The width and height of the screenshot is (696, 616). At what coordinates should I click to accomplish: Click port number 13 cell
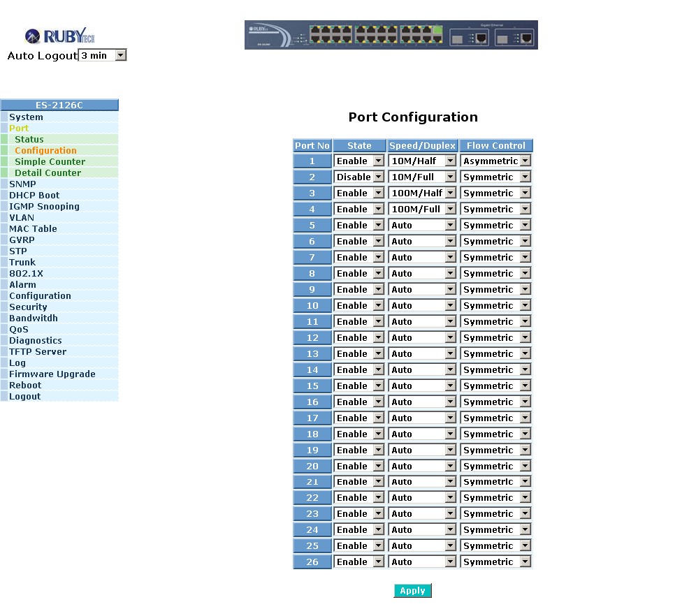point(312,353)
